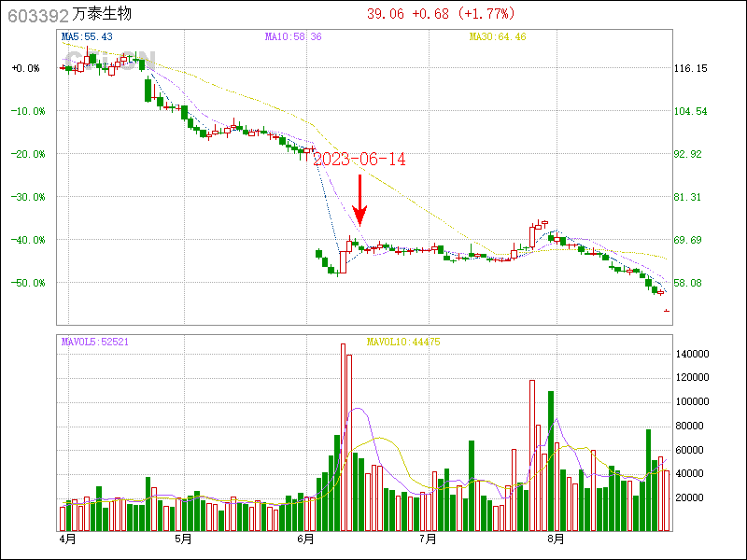Jump to the 4月 marker on time axis

coord(67,539)
